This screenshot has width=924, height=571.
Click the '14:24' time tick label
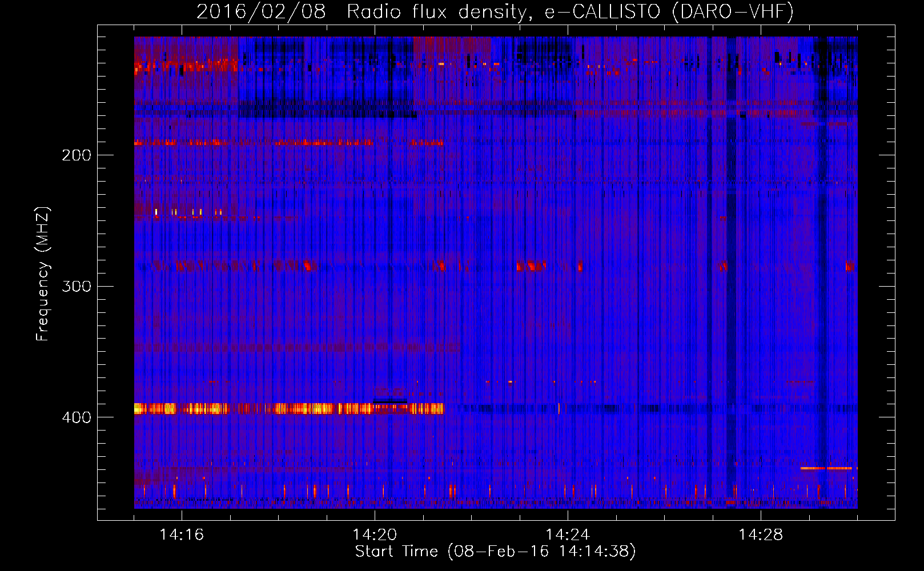pos(568,534)
